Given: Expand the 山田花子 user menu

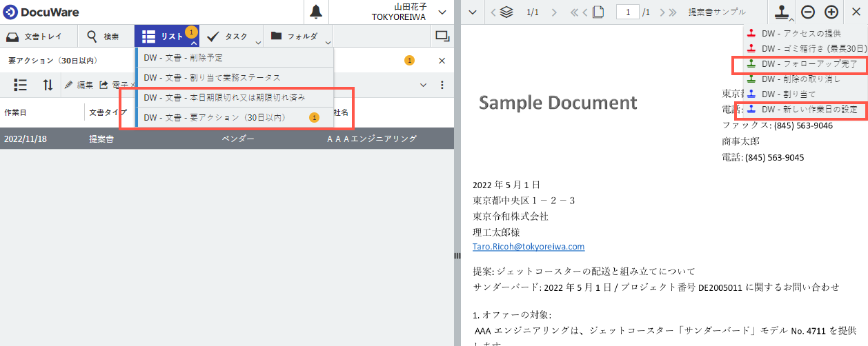Looking at the screenshot, I should (442, 12).
